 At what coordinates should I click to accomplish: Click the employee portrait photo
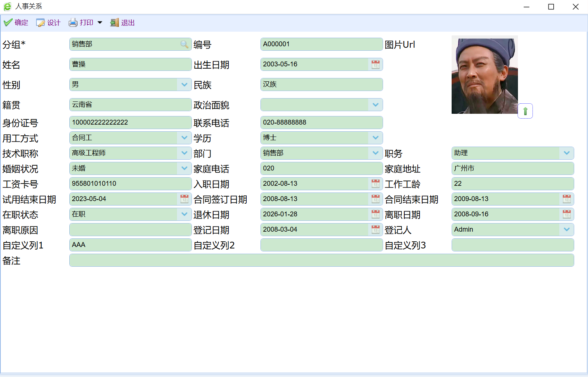coord(484,75)
